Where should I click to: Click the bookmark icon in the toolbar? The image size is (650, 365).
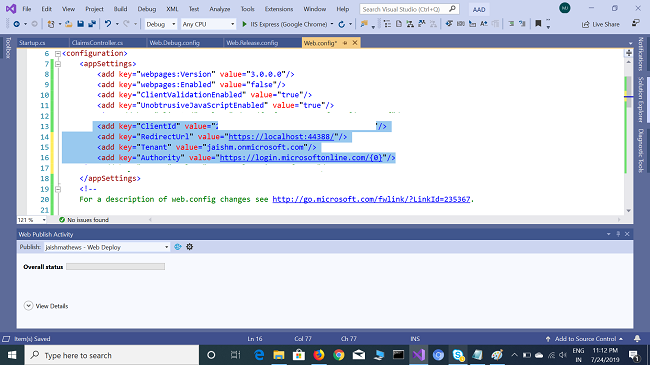(x=538, y=24)
